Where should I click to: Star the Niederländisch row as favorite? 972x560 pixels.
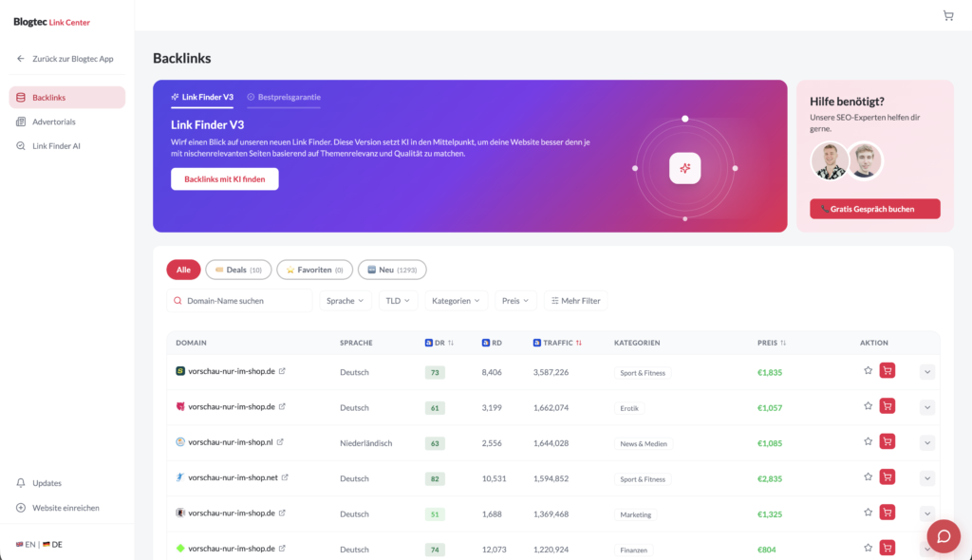point(868,441)
